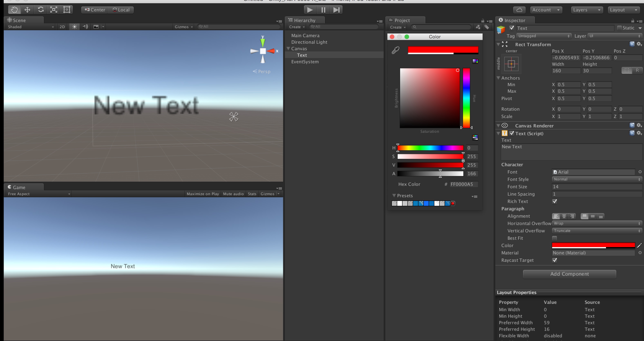
Task: Open the Horizontal Overflow dropdown
Action: click(x=597, y=223)
